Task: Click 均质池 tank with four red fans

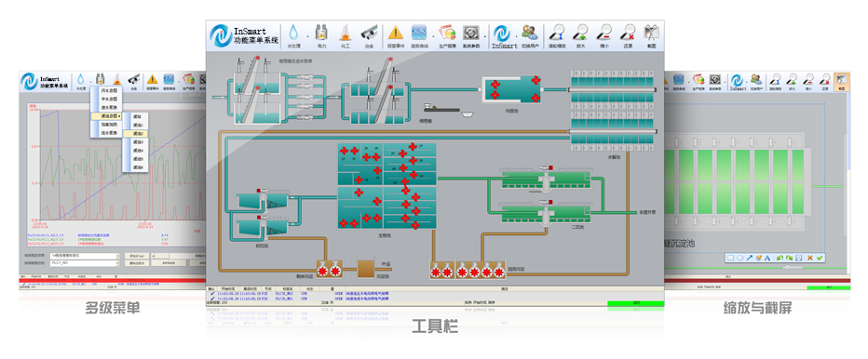Action: click(x=512, y=88)
